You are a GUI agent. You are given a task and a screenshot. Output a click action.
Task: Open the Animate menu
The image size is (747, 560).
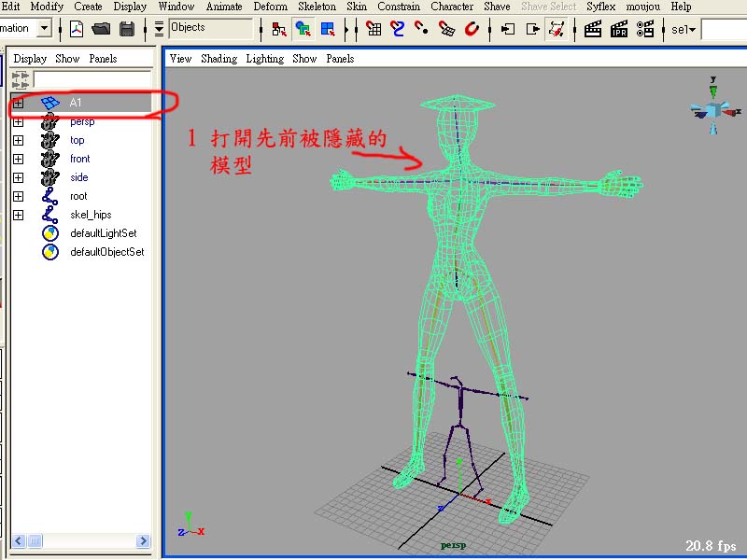click(224, 7)
